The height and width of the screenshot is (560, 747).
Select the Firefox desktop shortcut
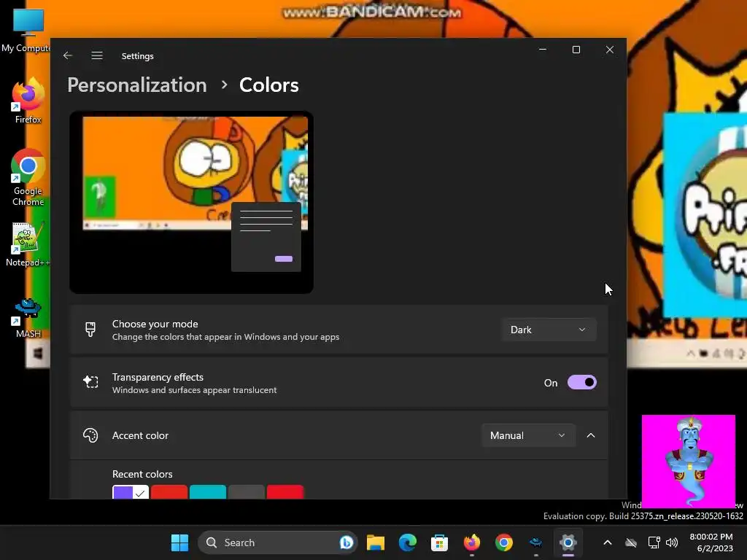28,101
